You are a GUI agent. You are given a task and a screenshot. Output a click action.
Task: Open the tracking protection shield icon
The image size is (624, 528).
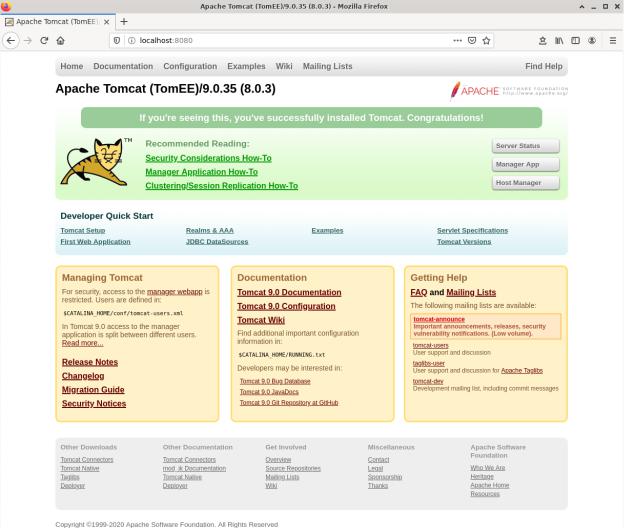[x=117, y=41]
